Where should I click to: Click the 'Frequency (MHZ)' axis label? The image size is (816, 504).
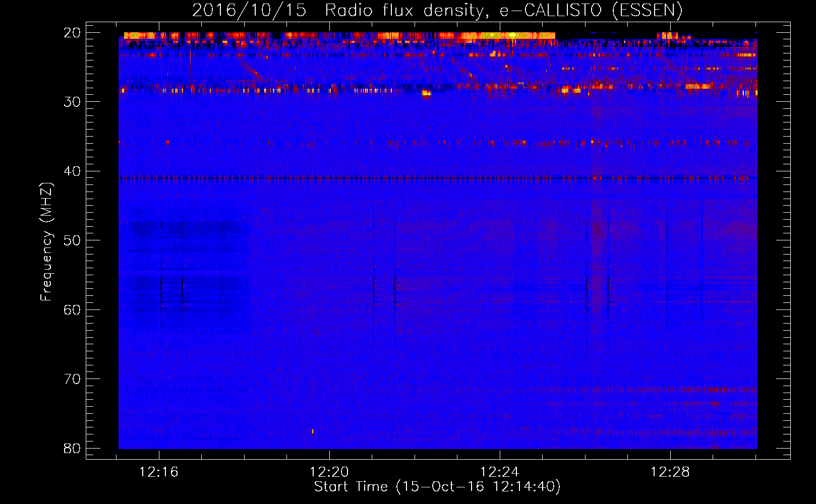46,242
